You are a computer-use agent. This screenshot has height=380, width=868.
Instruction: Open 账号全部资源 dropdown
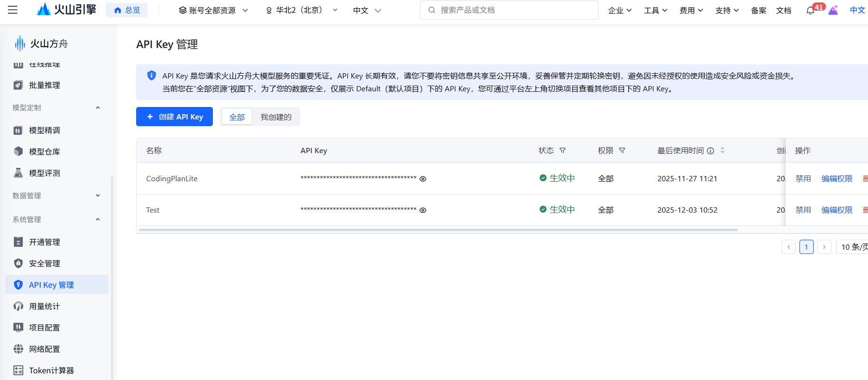click(x=213, y=10)
